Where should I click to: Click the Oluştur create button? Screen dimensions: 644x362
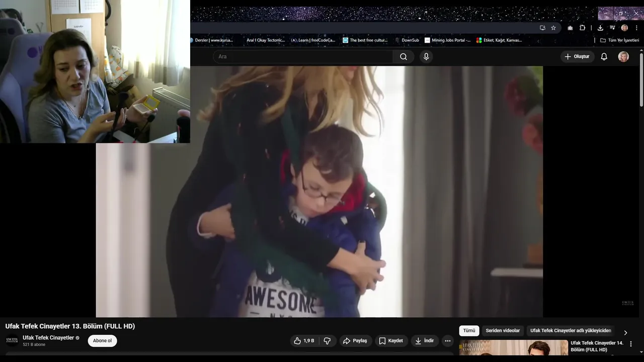tap(577, 57)
